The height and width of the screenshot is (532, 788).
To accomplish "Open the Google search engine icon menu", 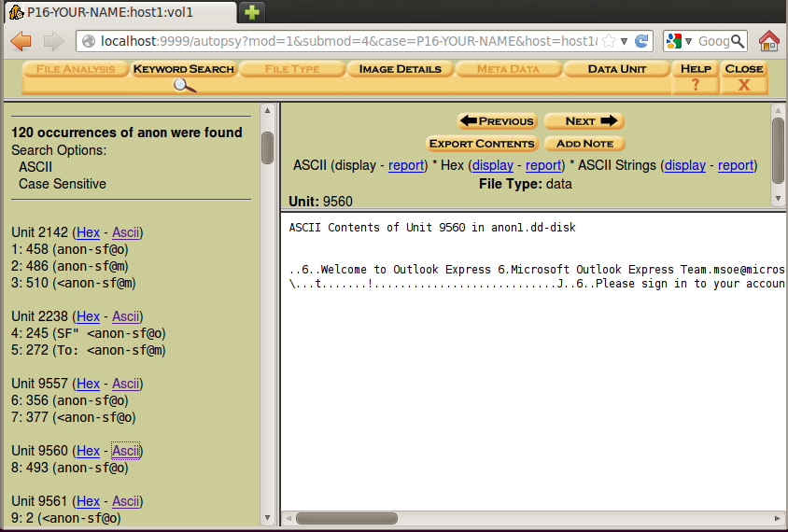I will point(679,41).
